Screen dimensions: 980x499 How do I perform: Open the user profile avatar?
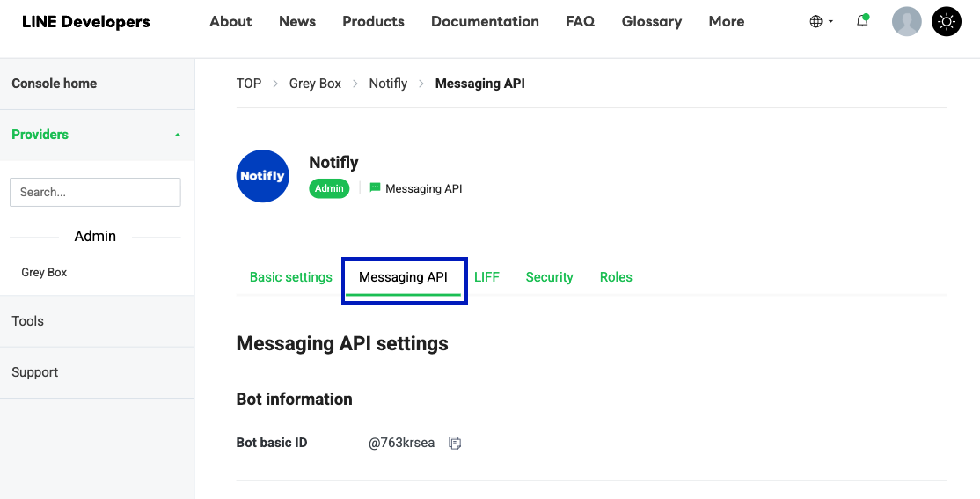pos(906,21)
